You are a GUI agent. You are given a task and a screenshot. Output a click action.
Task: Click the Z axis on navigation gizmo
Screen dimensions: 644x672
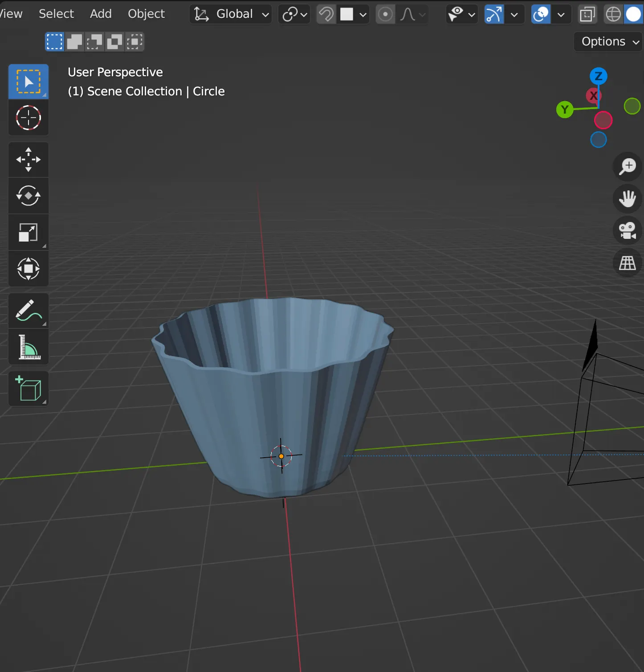pyautogui.click(x=598, y=76)
